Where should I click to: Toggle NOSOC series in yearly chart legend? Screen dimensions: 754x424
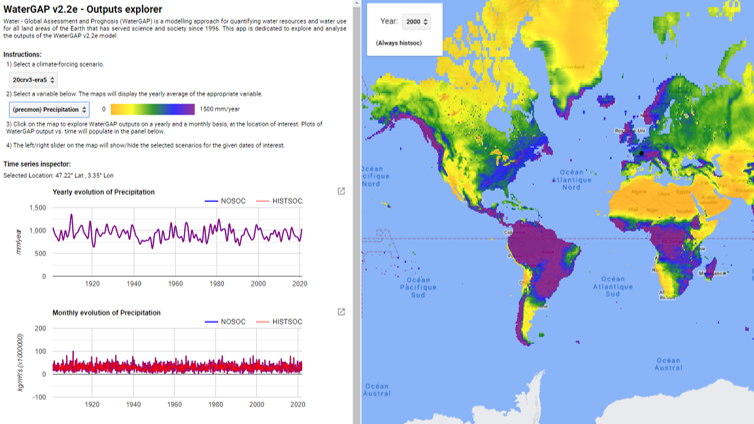tap(225, 201)
